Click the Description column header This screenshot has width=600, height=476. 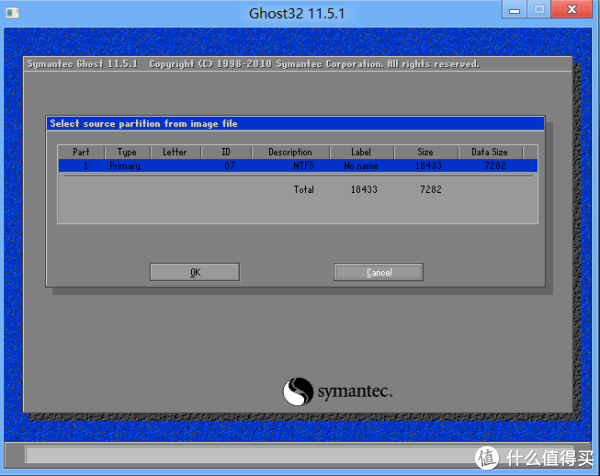click(x=290, y=152)
